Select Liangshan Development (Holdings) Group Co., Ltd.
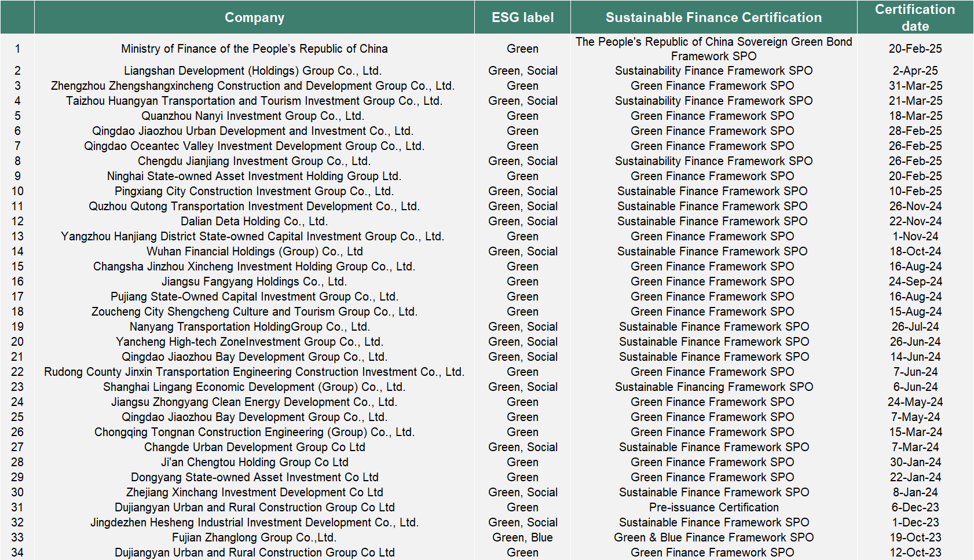 252,71
